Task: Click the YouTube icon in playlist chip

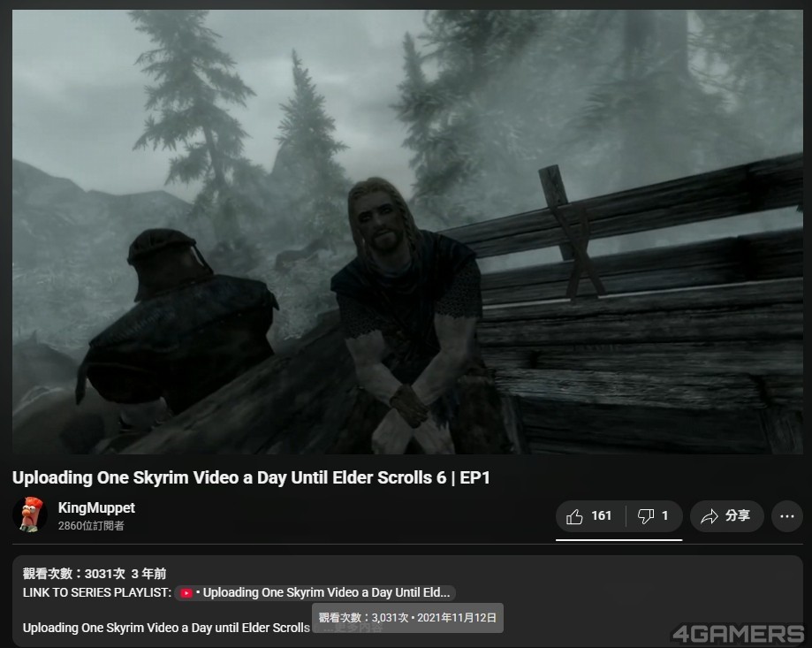Action: click(186, 593)
